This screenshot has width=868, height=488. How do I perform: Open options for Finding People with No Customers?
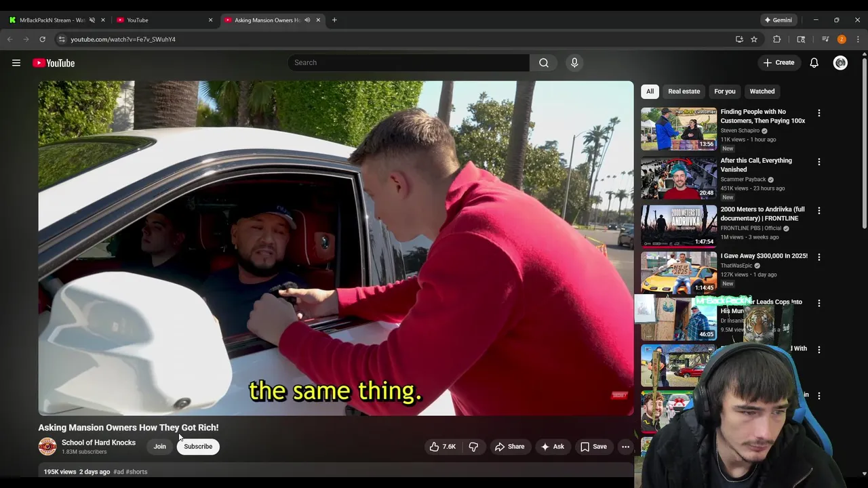click(818, 113)
